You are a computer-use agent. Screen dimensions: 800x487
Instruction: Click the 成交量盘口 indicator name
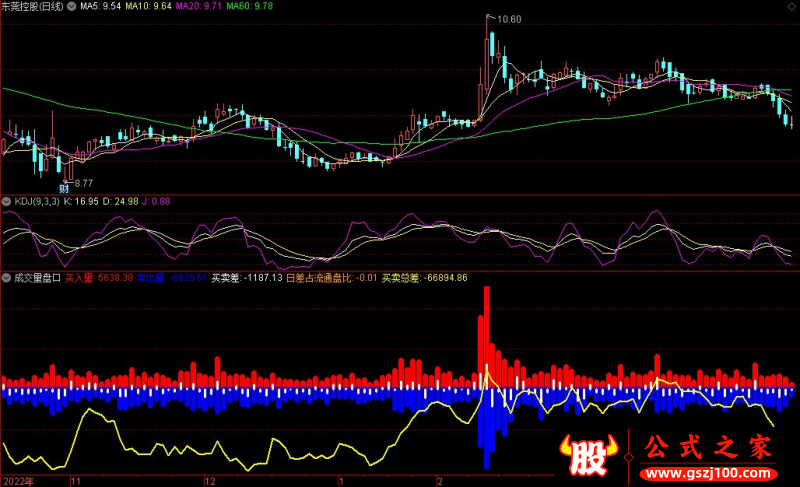37,277
